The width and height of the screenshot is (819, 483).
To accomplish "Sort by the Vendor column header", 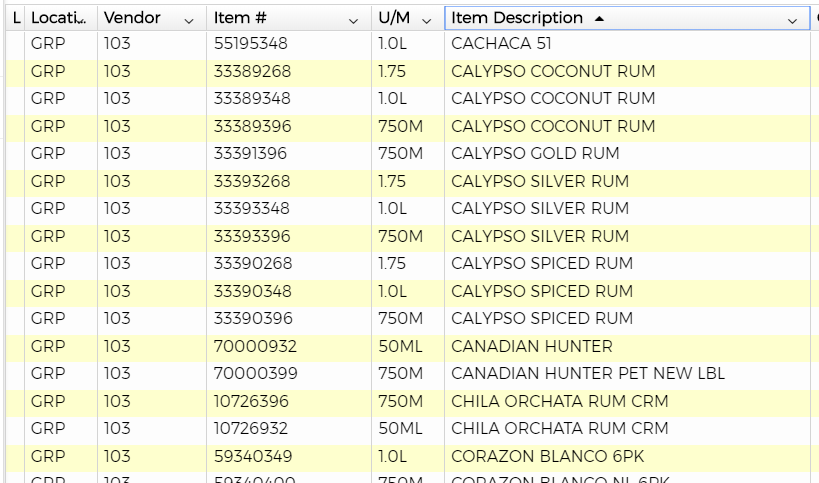I will 132,18.
